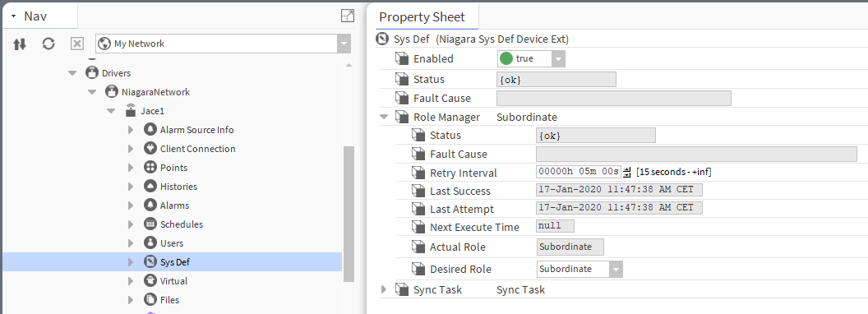The height and width of the screenshot is (314, 868).
Task: Expand the Histories node
Action: (x=131, y=186)
